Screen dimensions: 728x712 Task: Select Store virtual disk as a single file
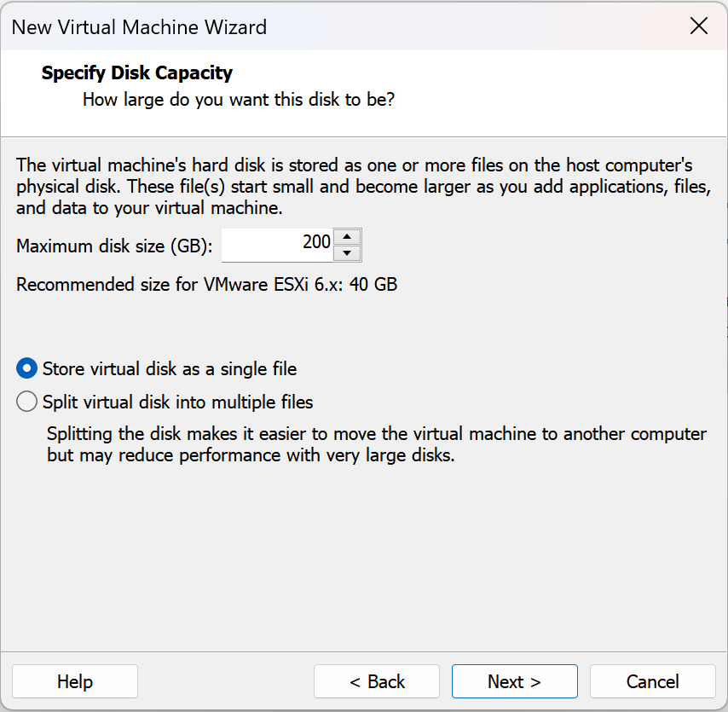point(157,368)
